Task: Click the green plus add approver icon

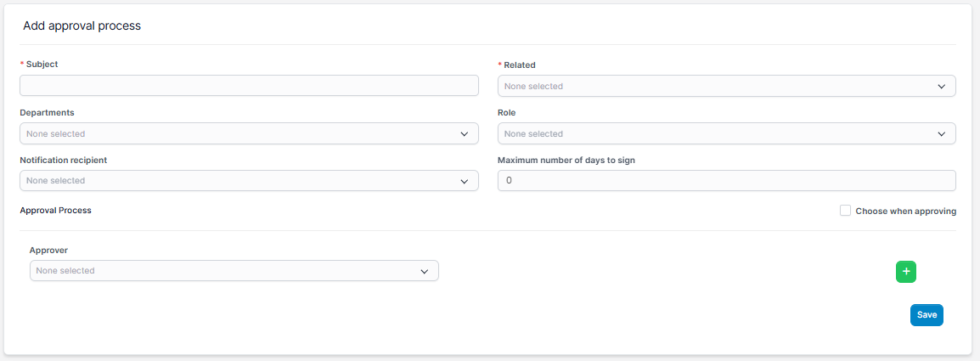Action: [x=905, y=271]
